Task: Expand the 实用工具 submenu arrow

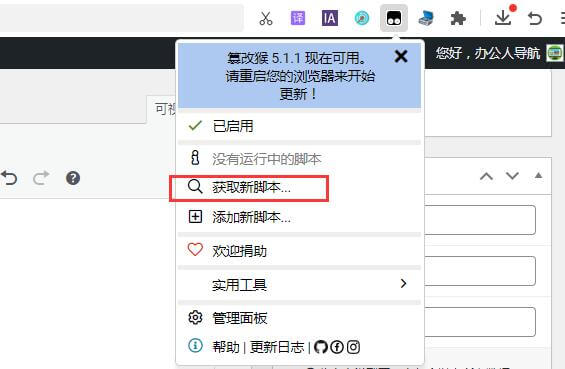Action: (x=404, y=284)
